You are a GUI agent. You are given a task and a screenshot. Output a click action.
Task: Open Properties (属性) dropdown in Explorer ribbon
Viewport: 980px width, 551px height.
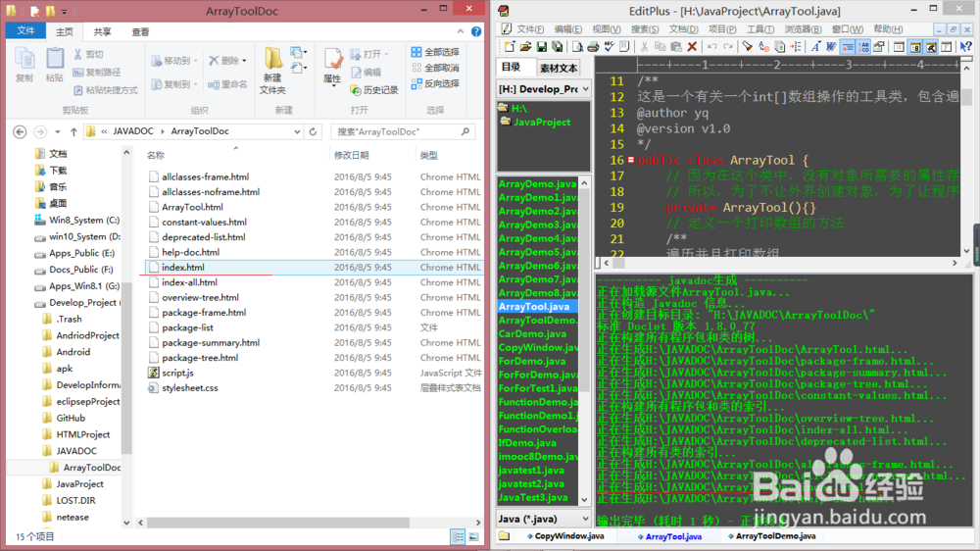332,86
